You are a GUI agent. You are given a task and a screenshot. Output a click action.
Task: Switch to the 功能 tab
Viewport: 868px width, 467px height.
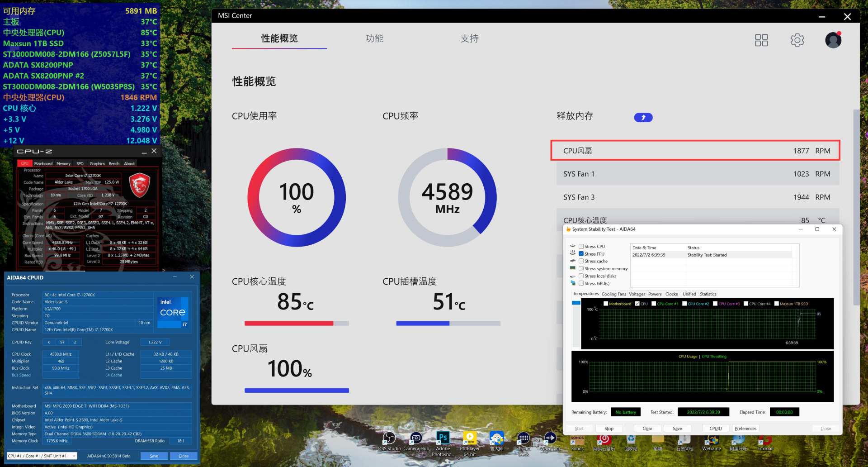[374, 38]
